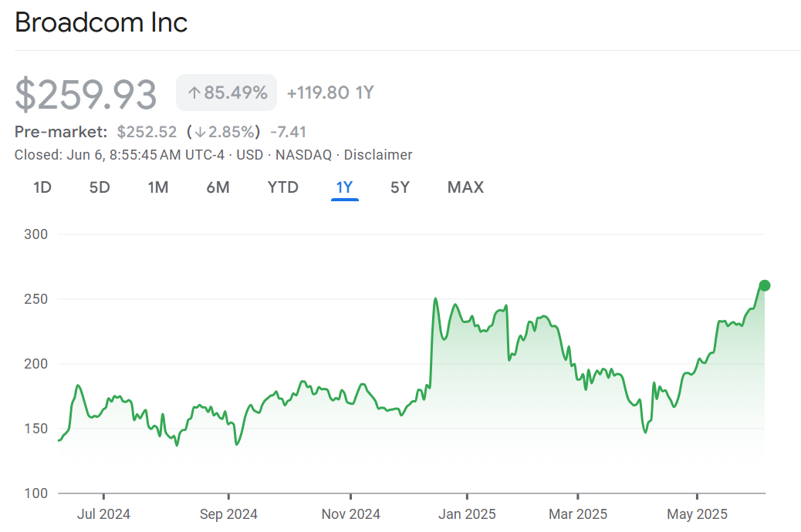
Task: Click the -7.41 pre-market change
Action: (x=288, y=132)
